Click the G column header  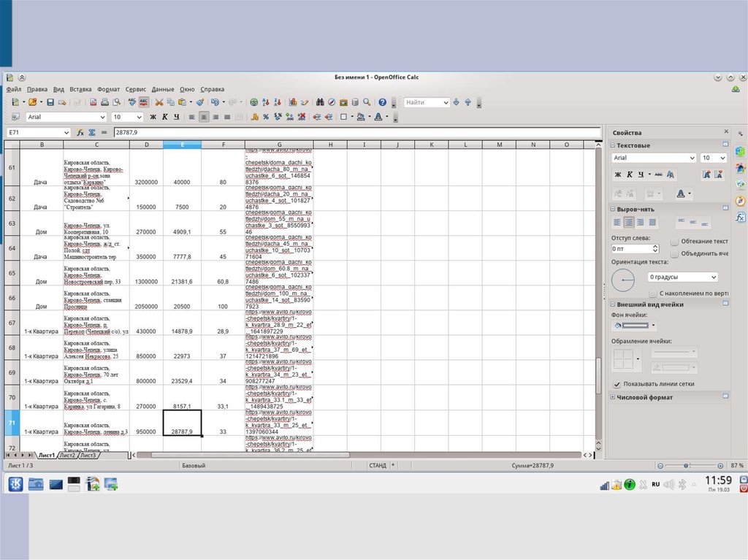(279, 145)
